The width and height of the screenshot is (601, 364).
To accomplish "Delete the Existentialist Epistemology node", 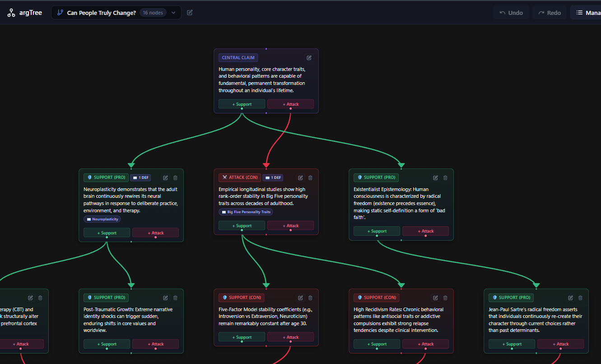I will 445,178.
